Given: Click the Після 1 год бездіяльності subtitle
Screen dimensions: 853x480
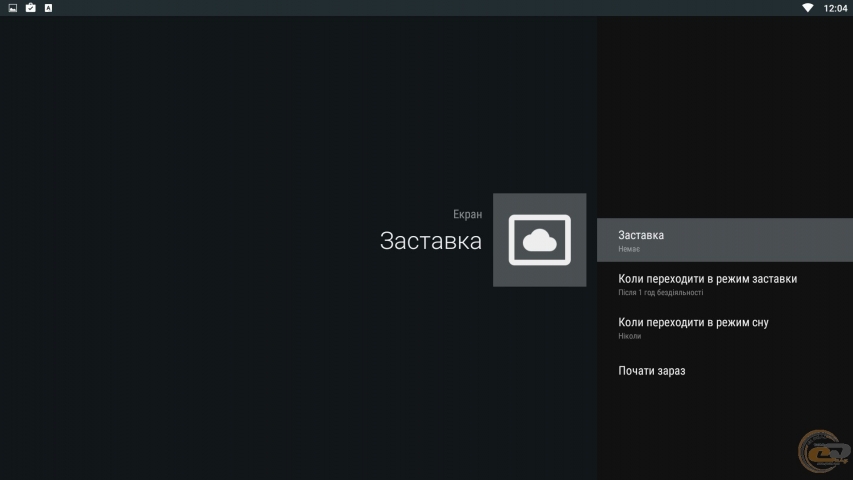Looking at the screenshot, I should pos(660,292).
